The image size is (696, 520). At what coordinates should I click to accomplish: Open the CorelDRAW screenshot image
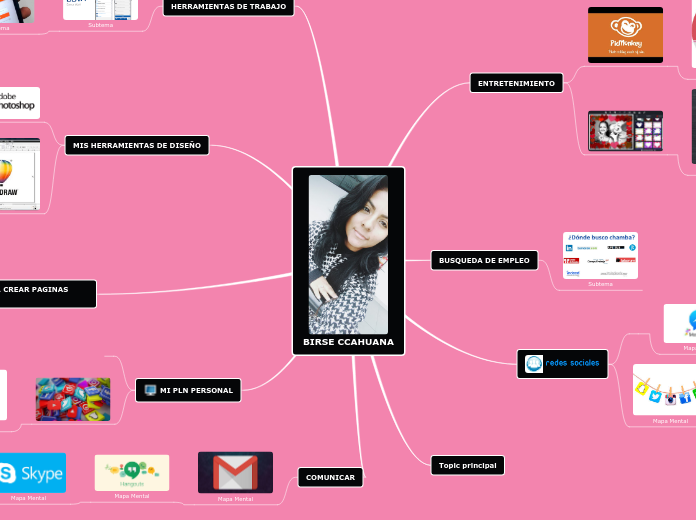click(x=20, y=174)
